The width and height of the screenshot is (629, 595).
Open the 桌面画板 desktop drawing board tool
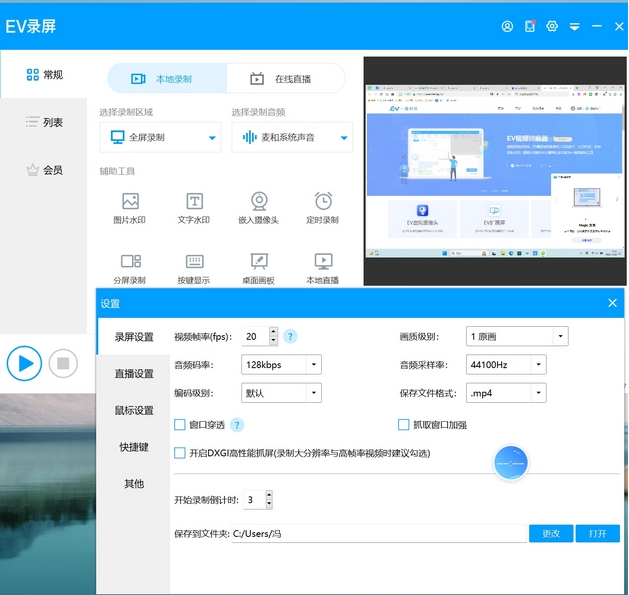(x=258, y=268)
